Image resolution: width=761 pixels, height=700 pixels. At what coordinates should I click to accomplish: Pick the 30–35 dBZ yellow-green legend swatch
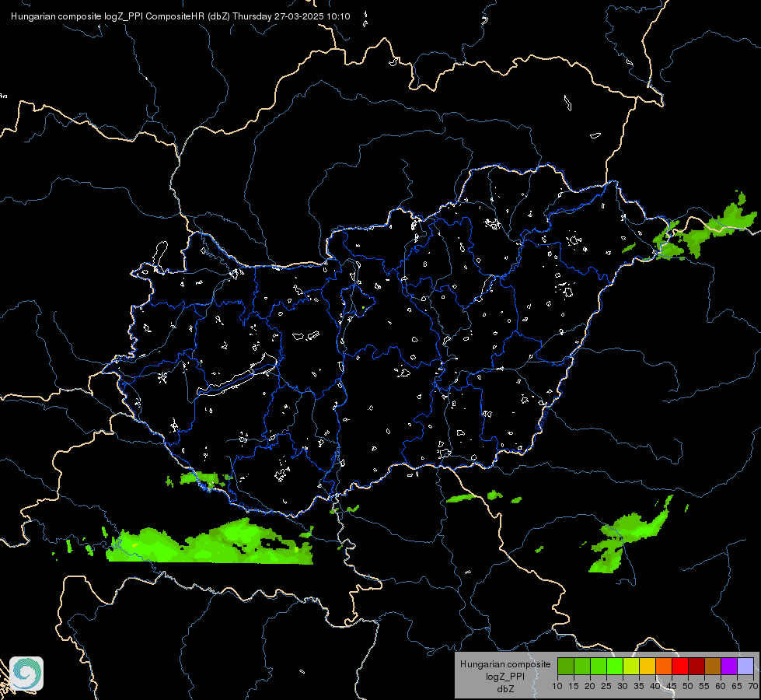[631, 666]
